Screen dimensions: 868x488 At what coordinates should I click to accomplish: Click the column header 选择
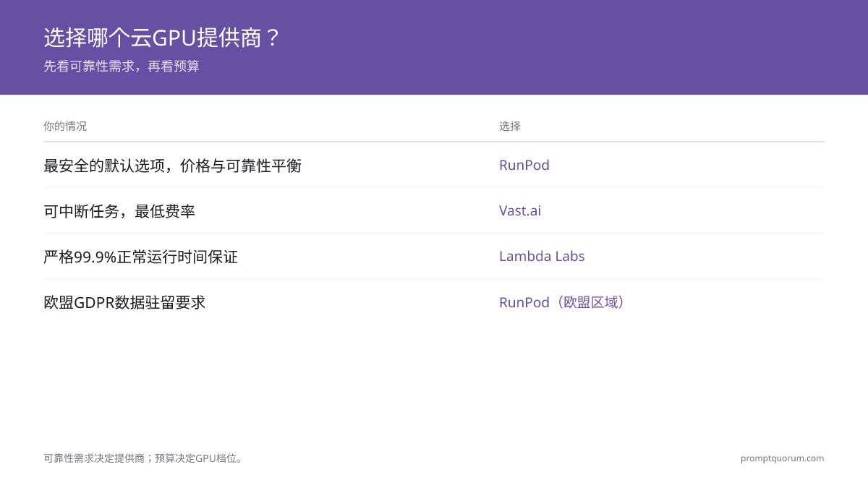pyautogui.click(x=510, y=126)
